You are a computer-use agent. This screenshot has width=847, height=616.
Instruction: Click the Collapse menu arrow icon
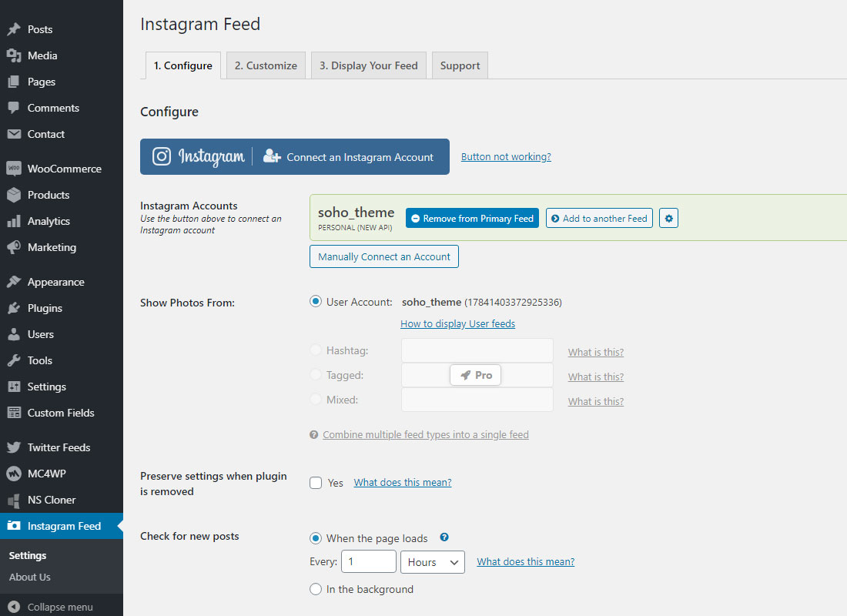click(x=14, y=607)
